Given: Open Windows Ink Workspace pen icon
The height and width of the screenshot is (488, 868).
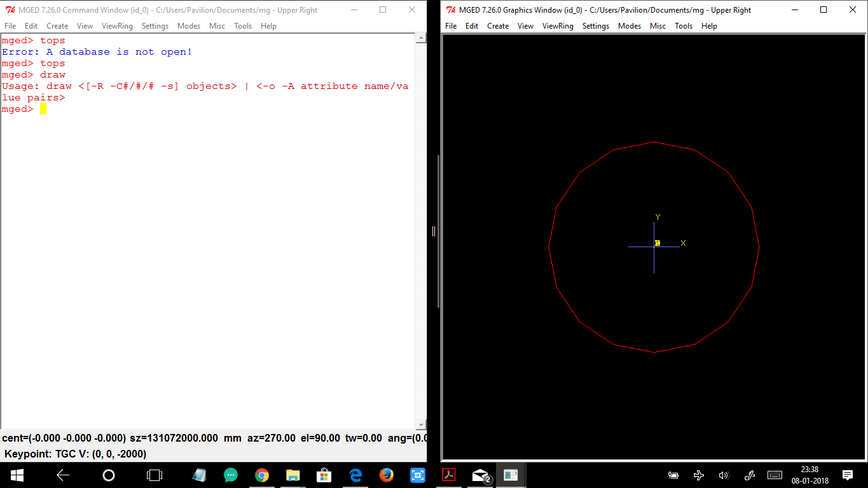Looking at the screenshot, I should 749,475.
